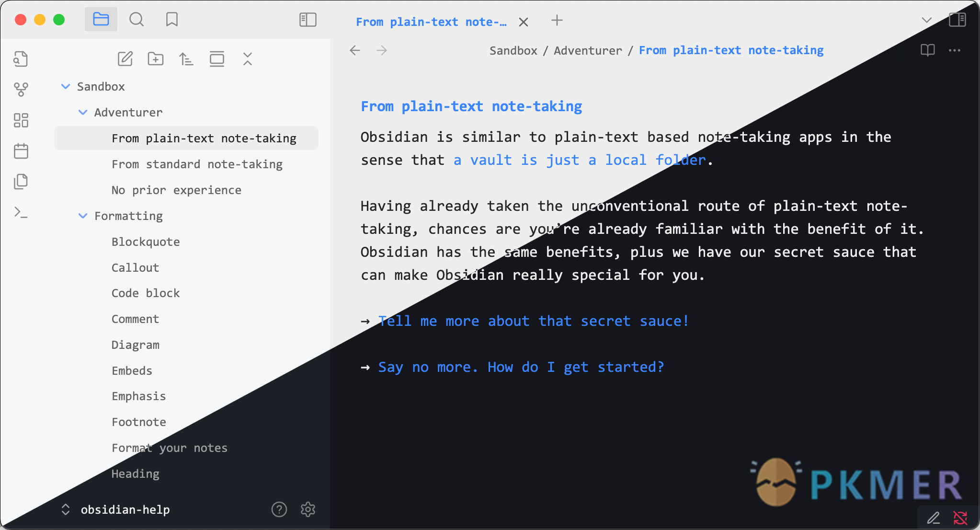980x530 pixels.
Task: Navigate forward in note history
Action: pyautogui.click(x=382, y=50)
